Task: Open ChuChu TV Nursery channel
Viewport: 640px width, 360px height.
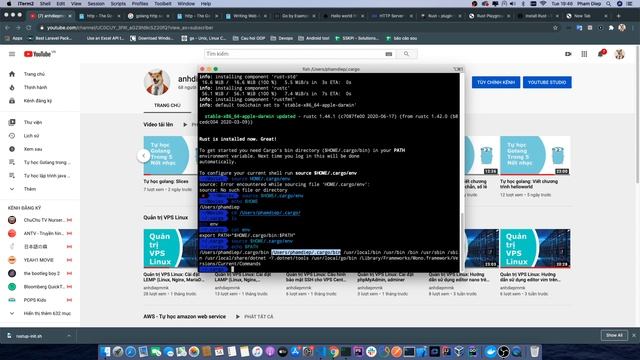Action: (x=44, y=220)
